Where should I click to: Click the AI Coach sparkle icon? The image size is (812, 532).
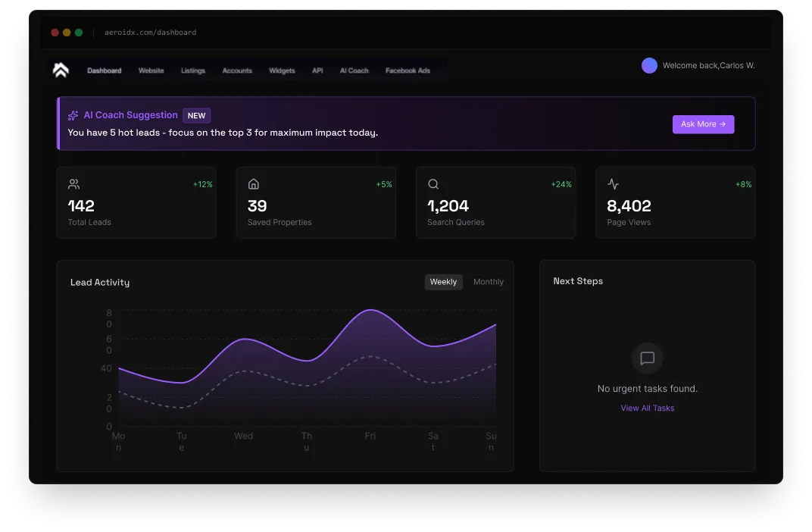coord(72,115)
